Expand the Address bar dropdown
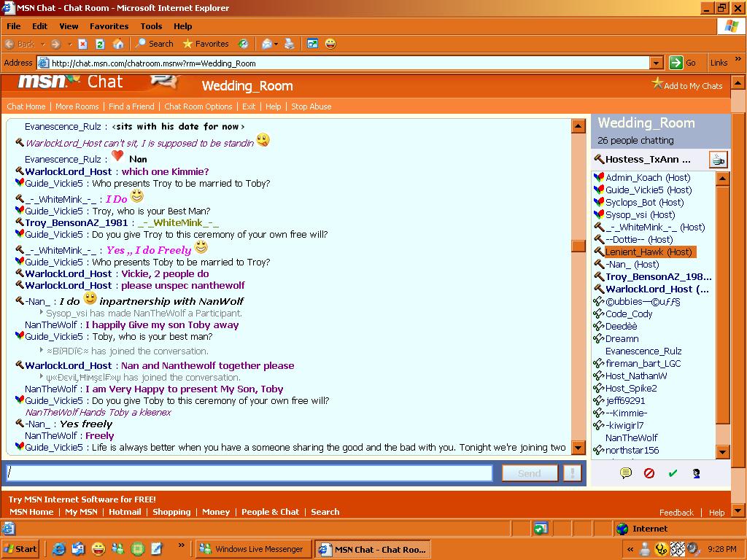747x560 pixels. 657,63
